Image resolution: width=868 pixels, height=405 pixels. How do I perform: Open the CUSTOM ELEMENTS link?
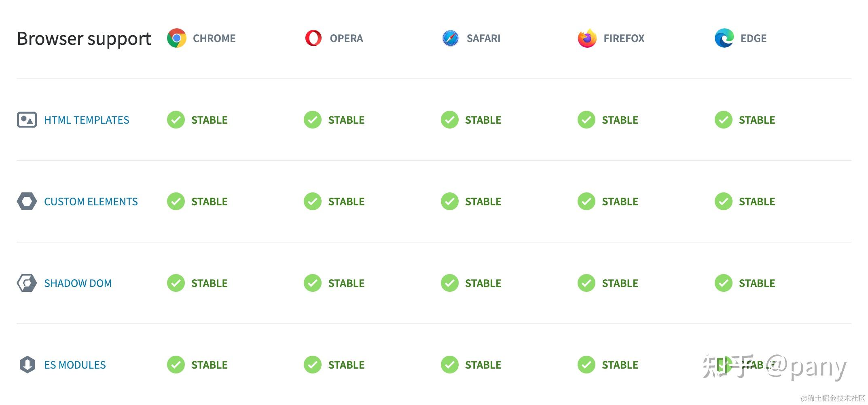[91, 202]
